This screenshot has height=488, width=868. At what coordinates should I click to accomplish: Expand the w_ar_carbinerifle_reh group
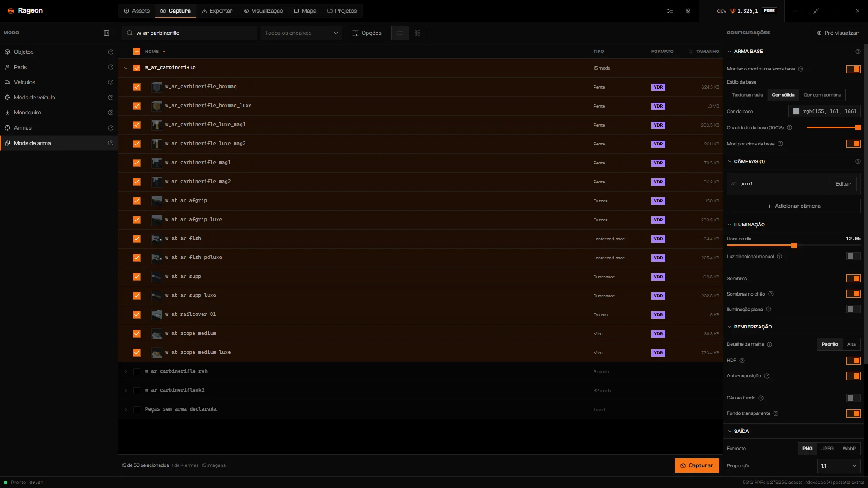pos(126,371)
